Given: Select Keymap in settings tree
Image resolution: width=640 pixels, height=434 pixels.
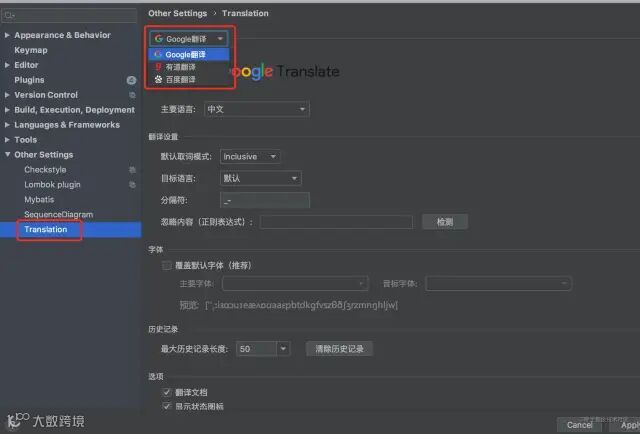Looking at the screenshot, I should (31, 50).
